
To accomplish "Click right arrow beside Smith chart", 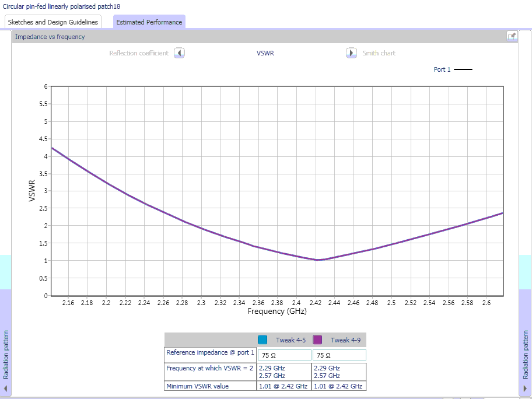I will [x=351, y=53].
